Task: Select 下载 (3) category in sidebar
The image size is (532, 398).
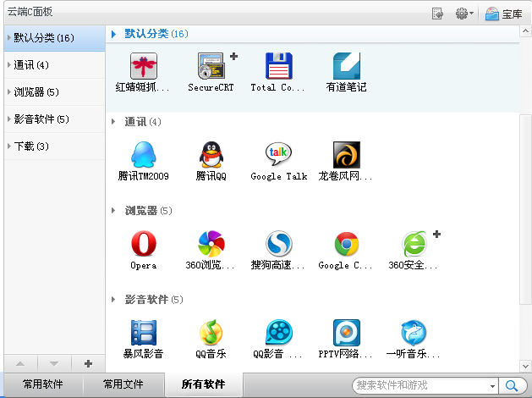Action: click(55, 146)
